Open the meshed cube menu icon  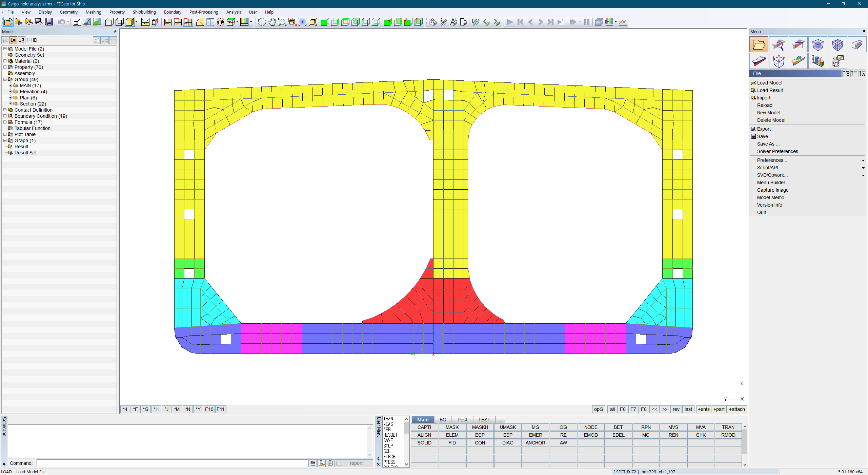tap(837, 44)
